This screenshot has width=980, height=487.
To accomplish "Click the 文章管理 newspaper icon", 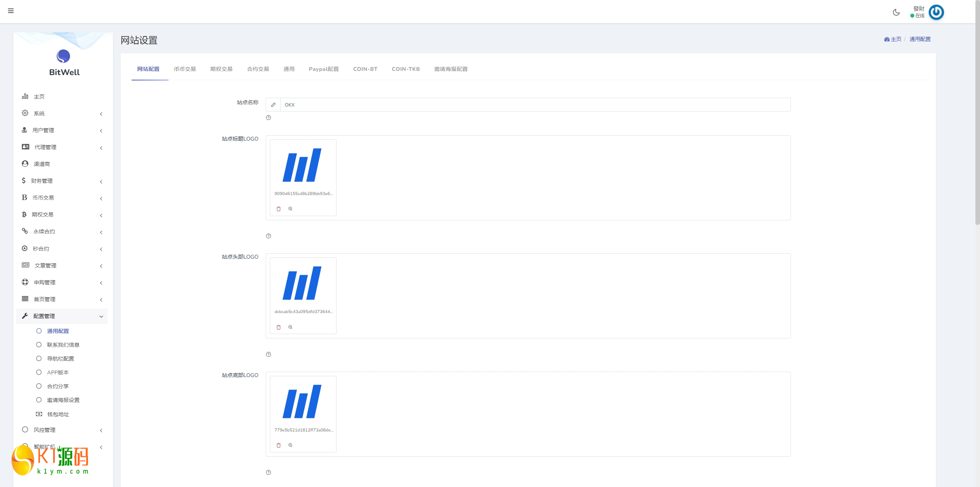I will click(x=26, y=265).
